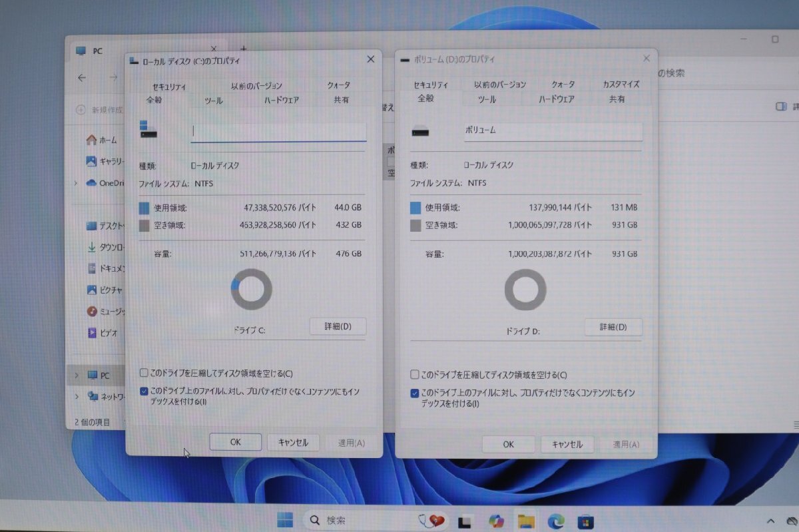Enable compress drive checkbox for C drive
Screen dimensions: 799x532
coord(144,374)
